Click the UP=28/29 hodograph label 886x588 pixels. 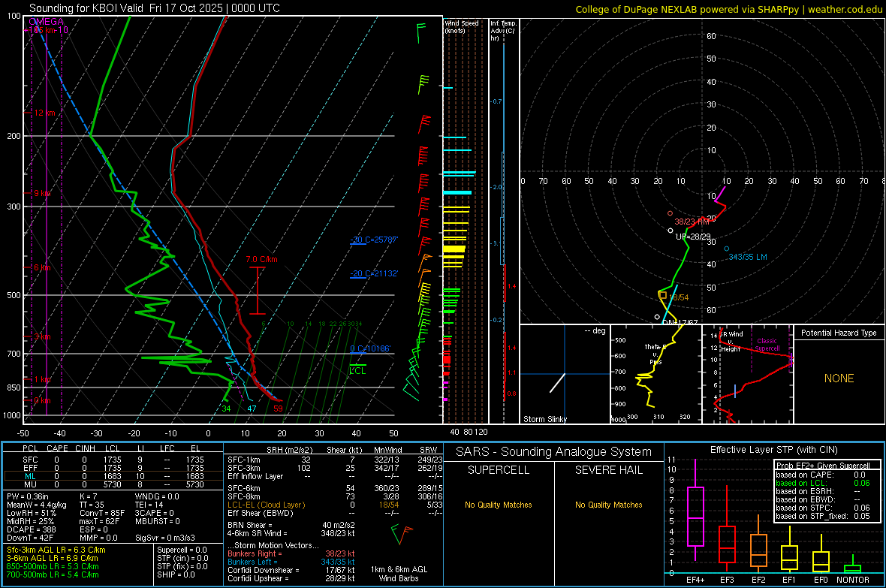coord(693,237)
